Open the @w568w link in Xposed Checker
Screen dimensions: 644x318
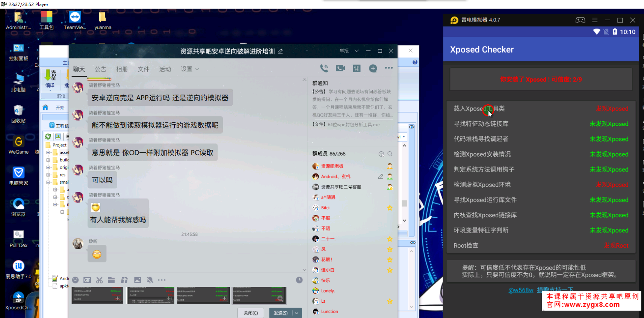pos(521,290)
